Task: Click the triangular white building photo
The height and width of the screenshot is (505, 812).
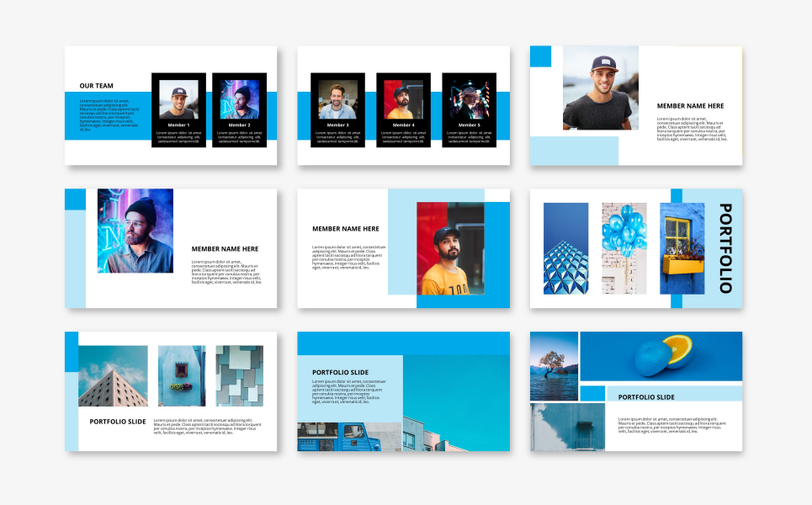Action: pos(113,376)
